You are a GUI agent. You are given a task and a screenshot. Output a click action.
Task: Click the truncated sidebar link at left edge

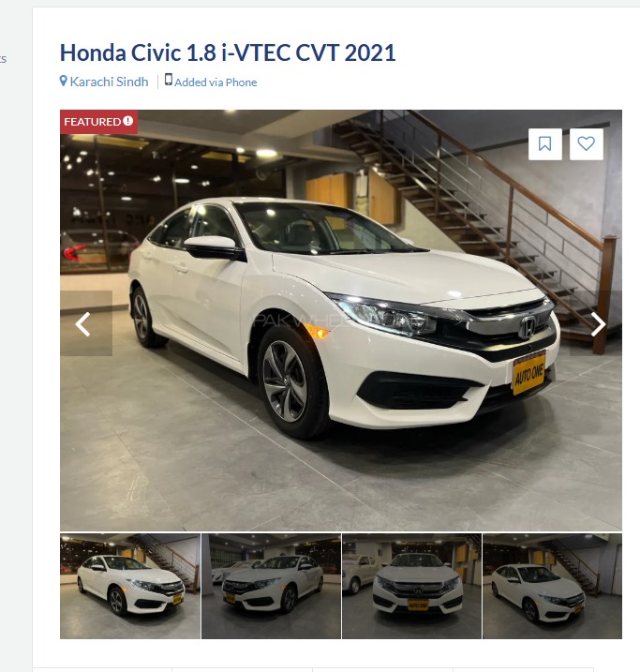tap(3, 59)
